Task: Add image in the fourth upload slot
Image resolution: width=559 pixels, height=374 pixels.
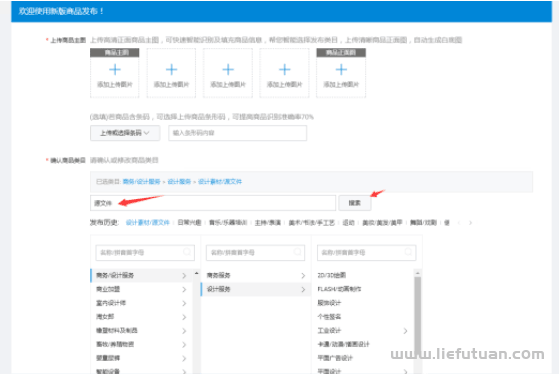Action: [284, 73]
